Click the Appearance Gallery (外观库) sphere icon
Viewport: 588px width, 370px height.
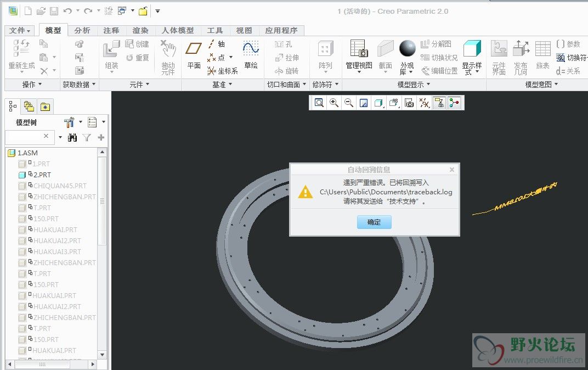point(407,48)
